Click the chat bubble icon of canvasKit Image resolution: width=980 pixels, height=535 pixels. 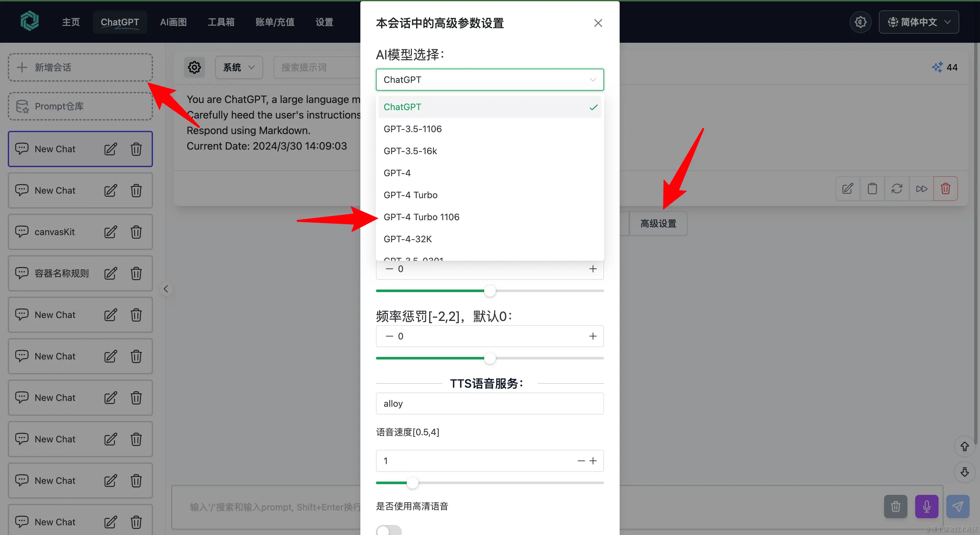tap(22, 232)
